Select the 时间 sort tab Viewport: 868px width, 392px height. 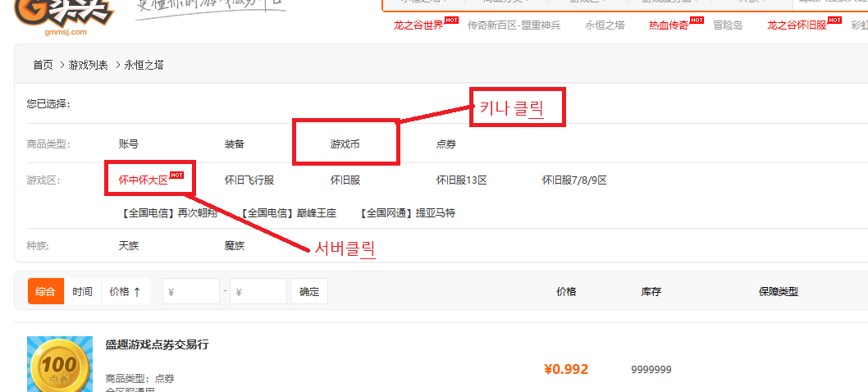pos(82,291)
